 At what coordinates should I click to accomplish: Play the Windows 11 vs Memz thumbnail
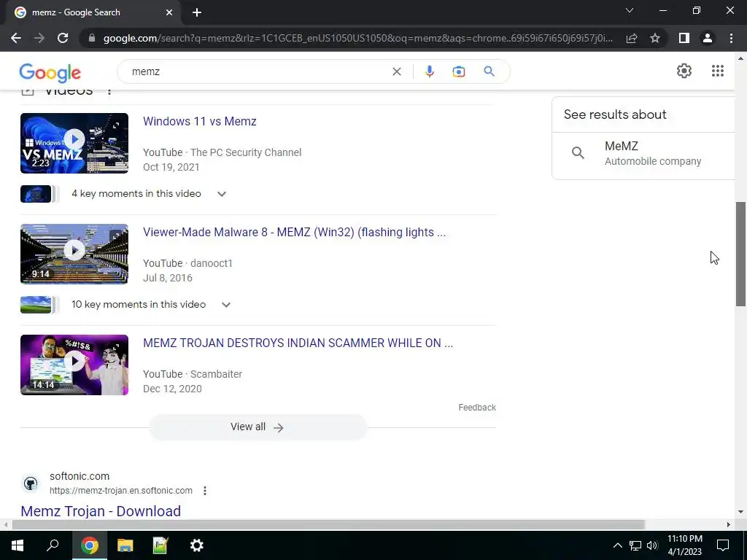pos(74,144)
